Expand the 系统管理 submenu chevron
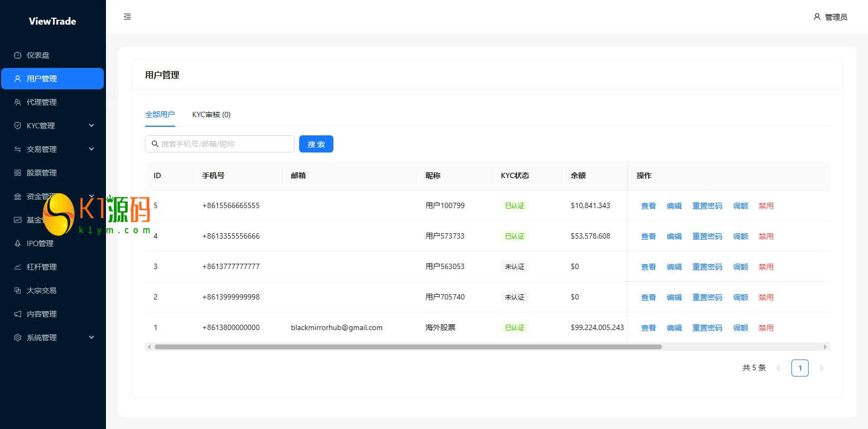 (x=92, y=338)
